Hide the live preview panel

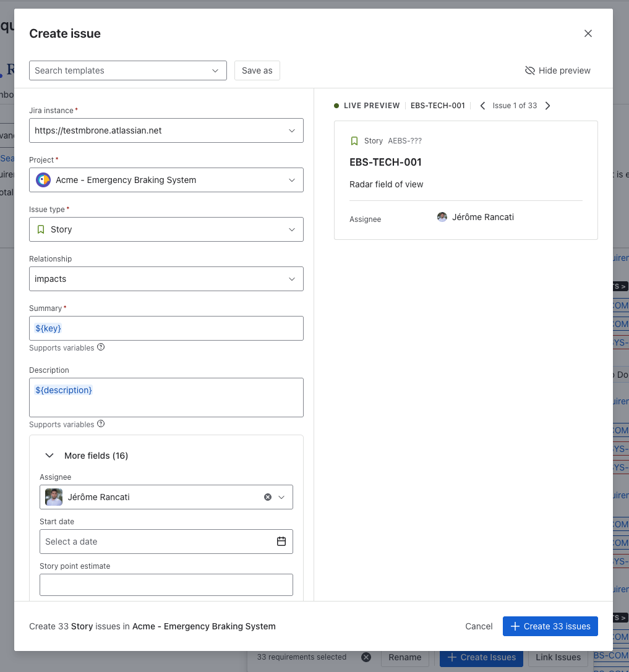point(557,70)
